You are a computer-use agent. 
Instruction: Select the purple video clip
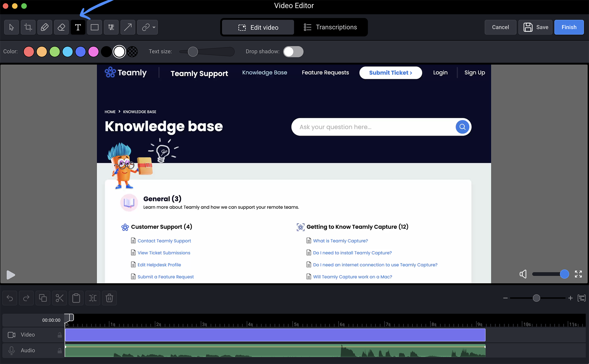point(275,335)
